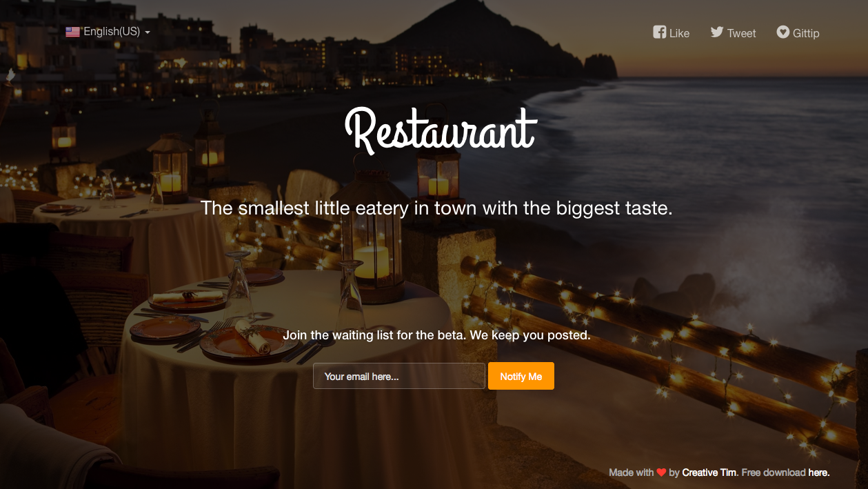Click the 'Made with' footer text
This screenshot has height=489, width=868.
coord(631,472)
